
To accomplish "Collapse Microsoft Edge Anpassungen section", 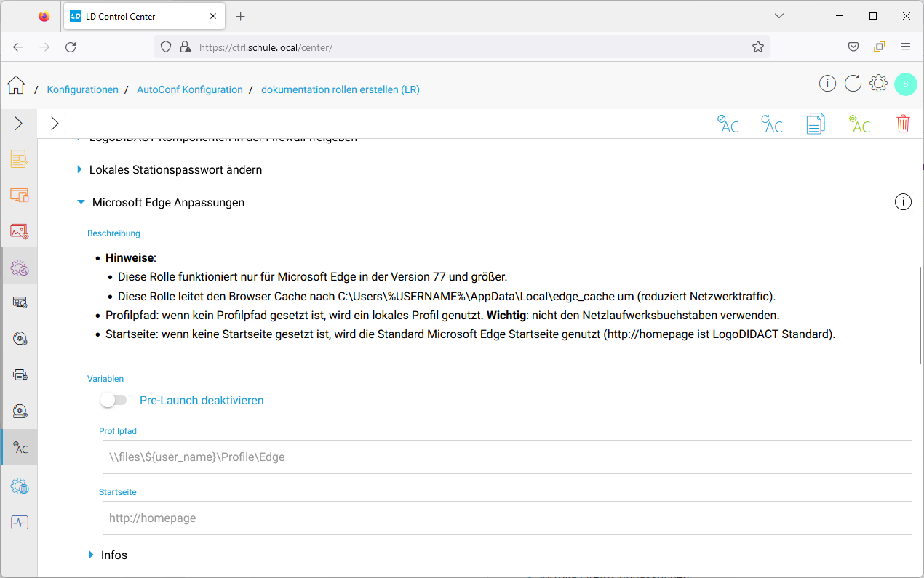I will tap(81, 203).
